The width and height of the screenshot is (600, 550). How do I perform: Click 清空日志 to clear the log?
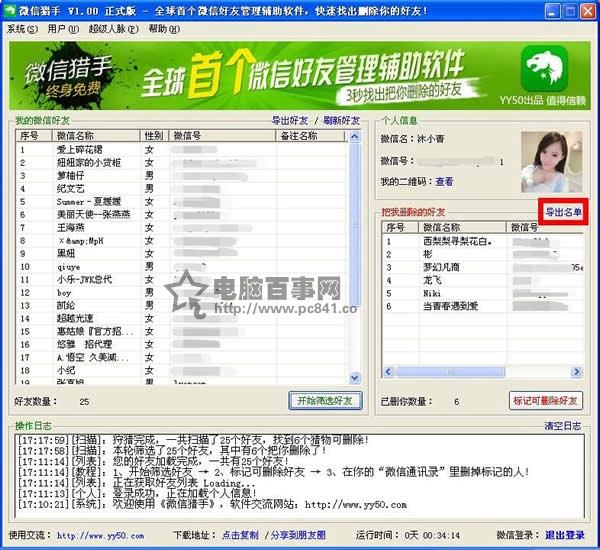tap(563, 426)
